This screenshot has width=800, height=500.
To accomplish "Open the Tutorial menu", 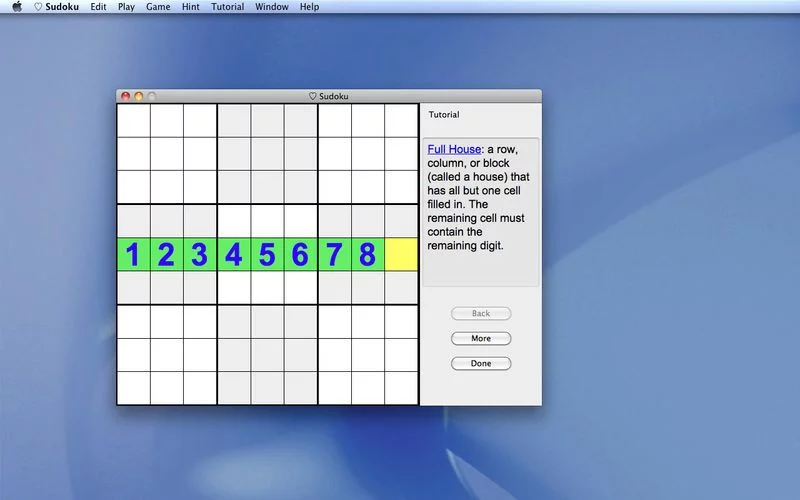I will click(x=228, y=7).
